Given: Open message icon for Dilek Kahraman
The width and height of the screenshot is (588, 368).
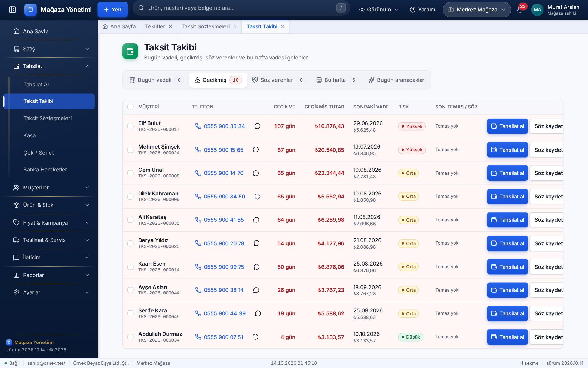Looking at the screenshot, I should (257, 197).
